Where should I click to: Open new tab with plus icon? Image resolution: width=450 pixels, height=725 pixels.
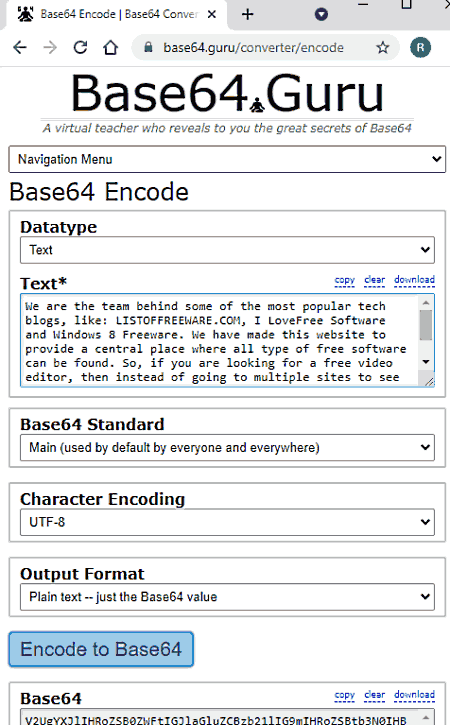[248, 14]
